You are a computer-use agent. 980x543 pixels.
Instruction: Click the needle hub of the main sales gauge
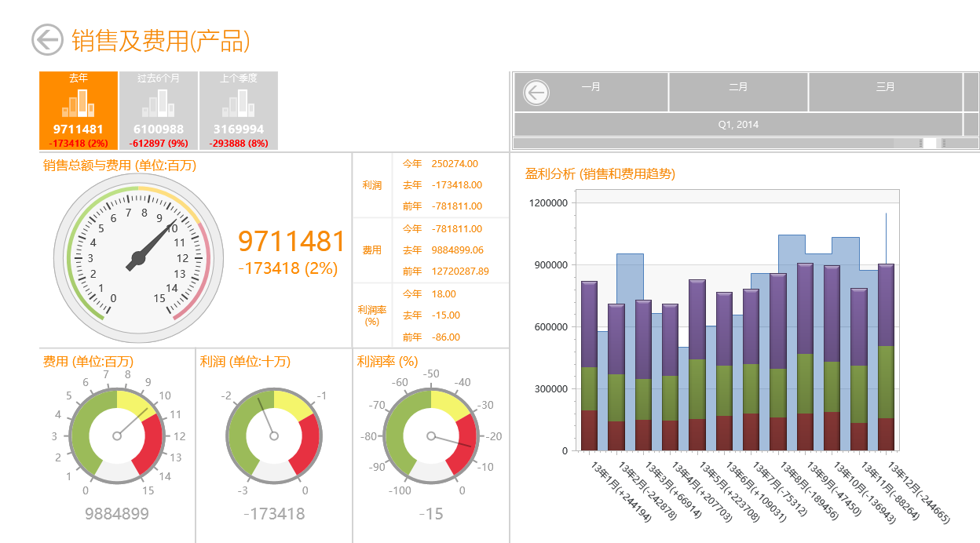(139, 258)
